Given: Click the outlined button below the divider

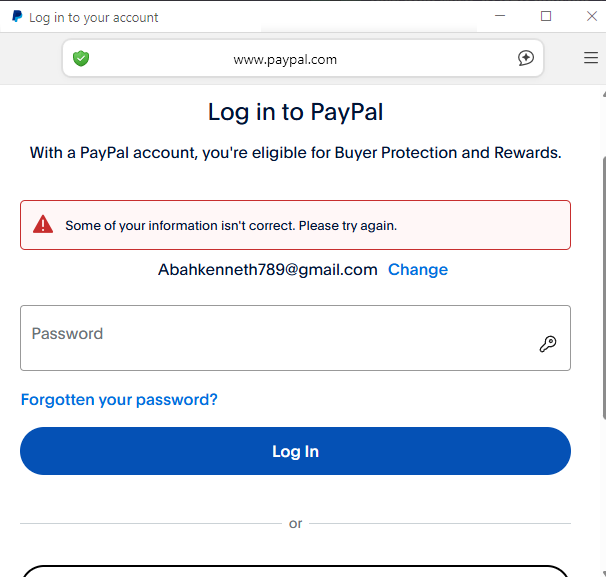Looking at the screenshot, I should pyautogui.click(x=295, y=571).
